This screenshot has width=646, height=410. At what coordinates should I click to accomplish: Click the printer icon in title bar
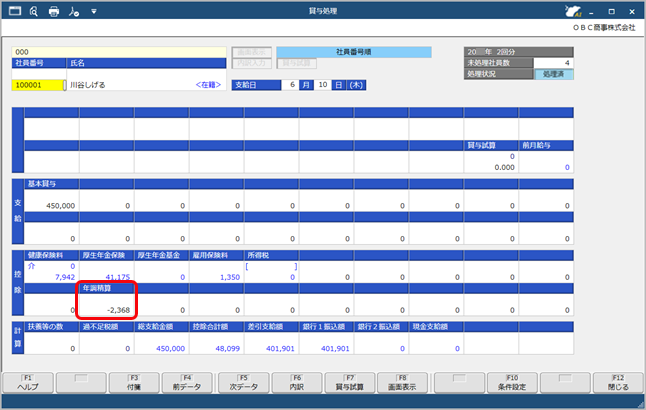[x=54, y=11]
